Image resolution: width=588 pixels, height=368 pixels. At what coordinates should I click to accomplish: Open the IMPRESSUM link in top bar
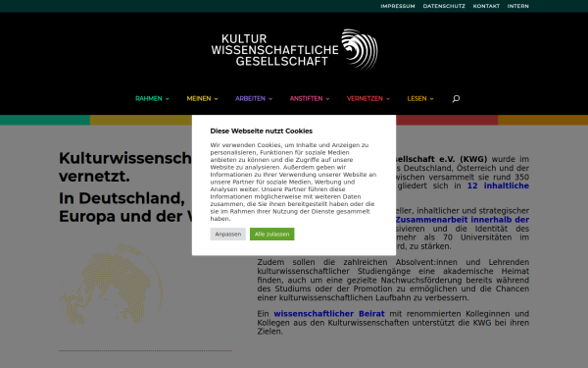click(398, 6)
